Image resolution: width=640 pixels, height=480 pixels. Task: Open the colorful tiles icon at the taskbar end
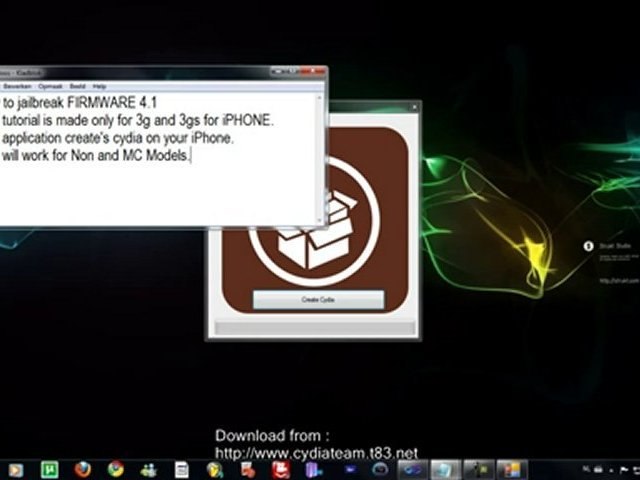click(x=512, y=469)
